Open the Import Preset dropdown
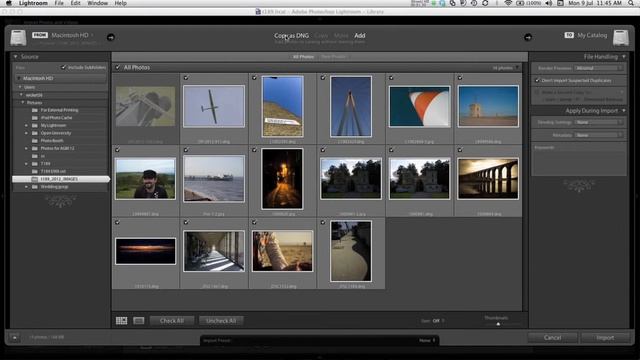 pyautogui.click(x=427, y=340)
